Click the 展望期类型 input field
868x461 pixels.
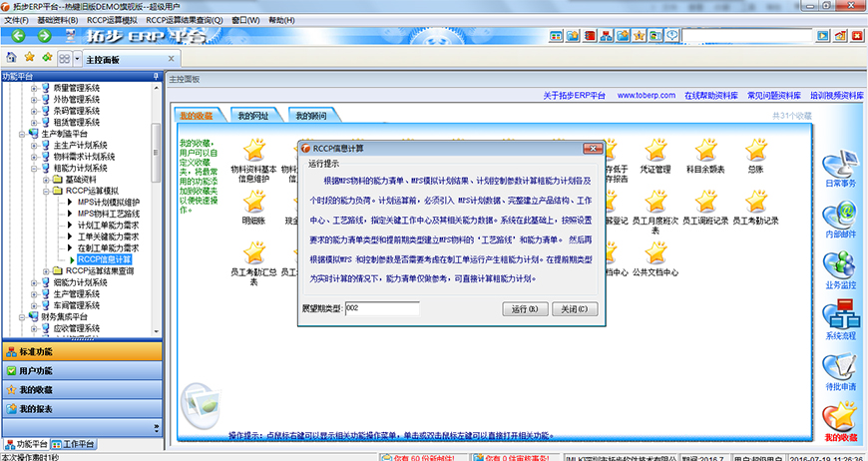(381, 308)
